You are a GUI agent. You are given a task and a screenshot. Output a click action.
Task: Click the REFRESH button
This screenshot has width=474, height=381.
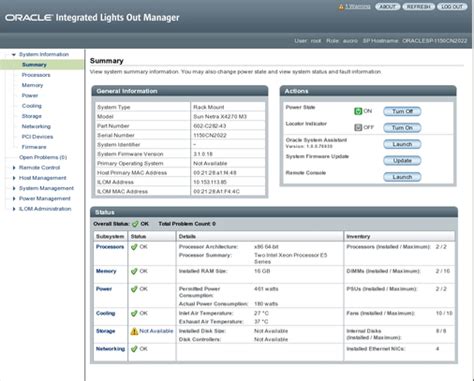[418, 7]
